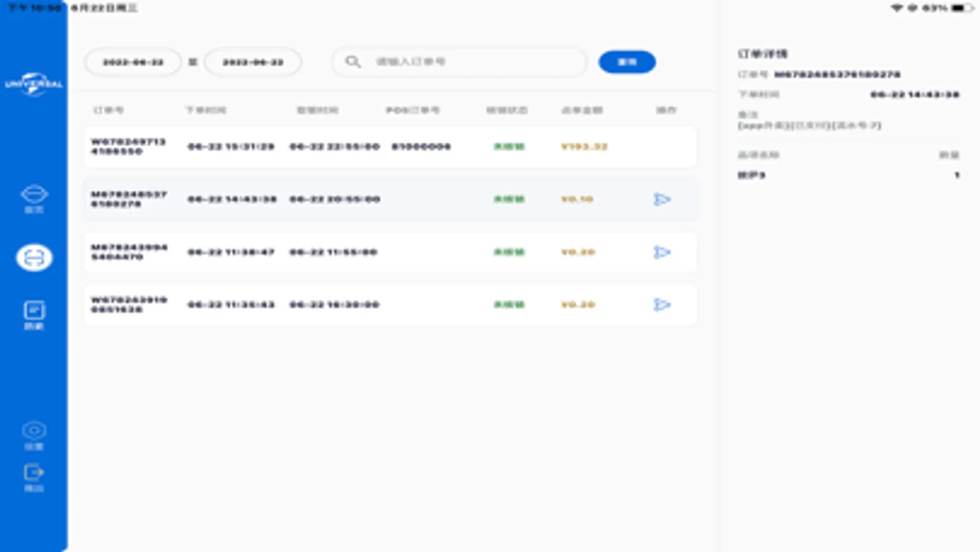The height and width of the screenshot is (552, 980).
Task: Select the order row placed at 15:31:29
Action: click(x=390, y=147)
